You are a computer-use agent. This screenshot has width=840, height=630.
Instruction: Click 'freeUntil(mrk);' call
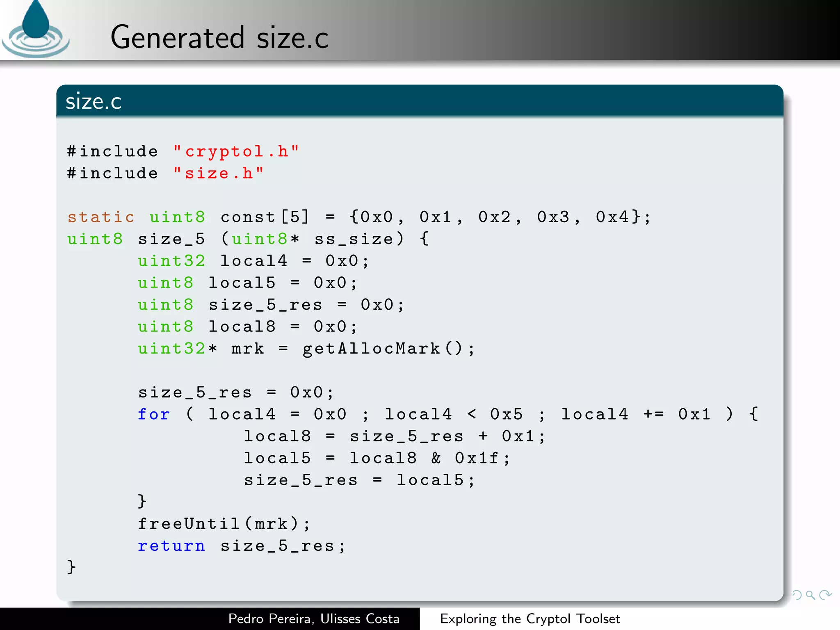point(224,524)
